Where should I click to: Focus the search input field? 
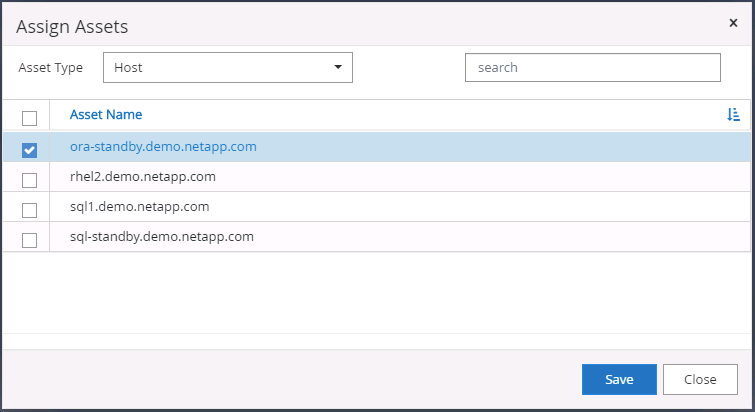coord(592,68)
